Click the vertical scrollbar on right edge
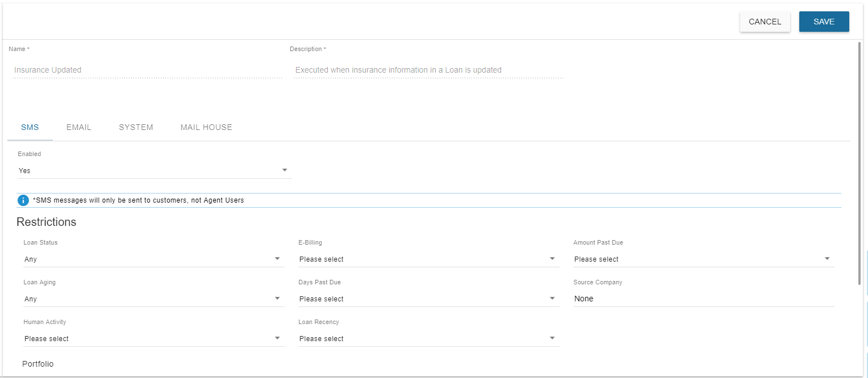 860,163
